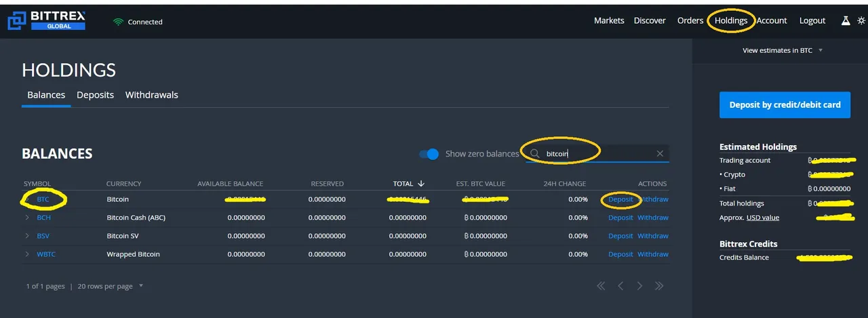Screen dimensions: 868x318
Task: Open Discover in top navigation
Action: pos(650,20)
